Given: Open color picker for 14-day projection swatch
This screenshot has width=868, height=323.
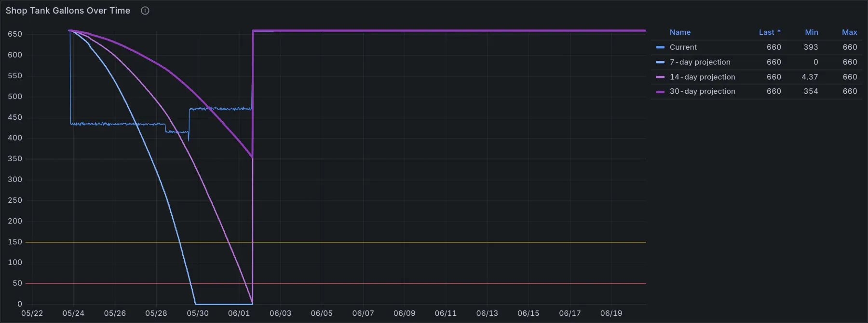Looking at the screenshot, I should pos(660,77).
